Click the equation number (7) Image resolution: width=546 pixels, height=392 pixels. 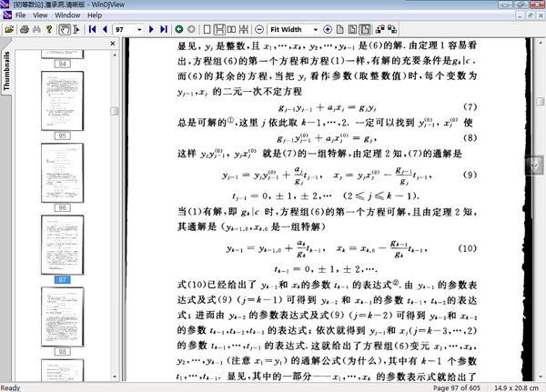[x=470, y=107]
